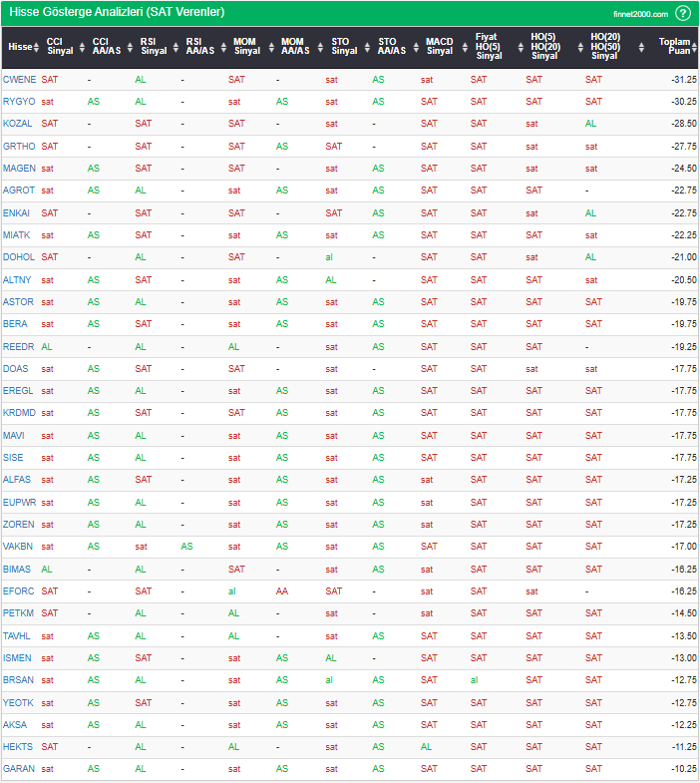
Task: Open the BRSAN stock link
Action: pos(19,680)
